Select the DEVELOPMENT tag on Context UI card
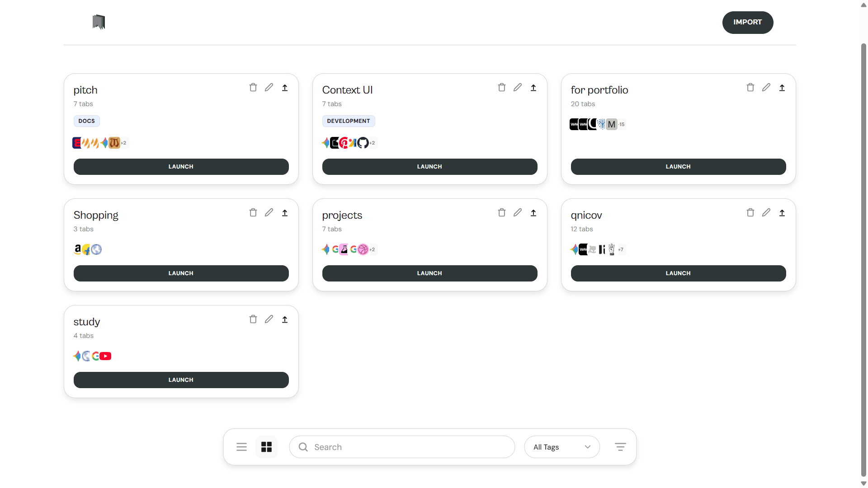This screenshot has width=868, height=488. 349,121
